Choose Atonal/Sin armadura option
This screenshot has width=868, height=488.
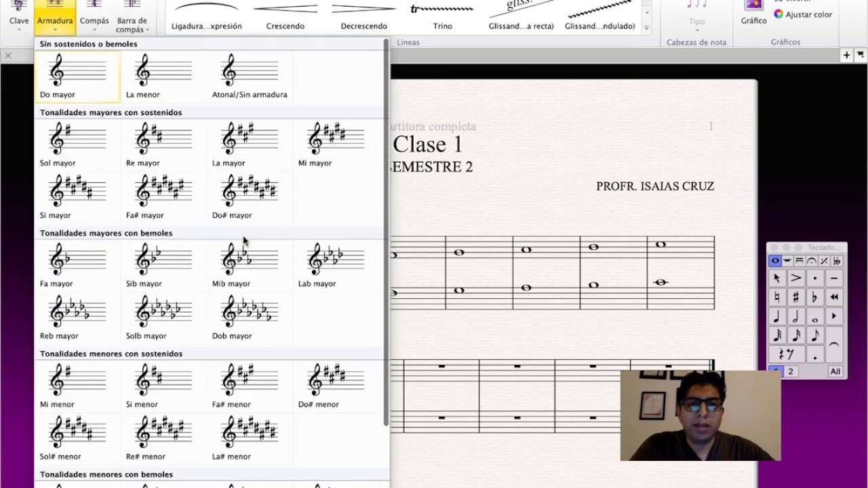tap(250, 77)
